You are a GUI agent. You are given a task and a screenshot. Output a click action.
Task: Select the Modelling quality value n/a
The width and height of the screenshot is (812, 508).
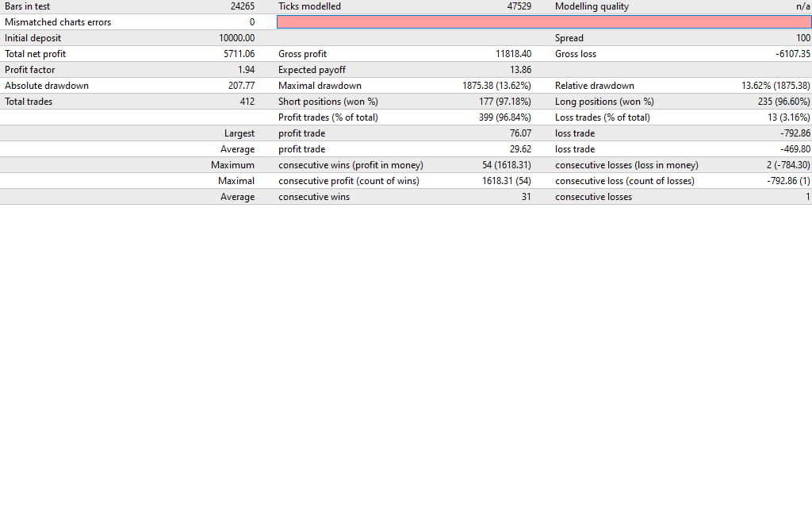click(802, 6)
